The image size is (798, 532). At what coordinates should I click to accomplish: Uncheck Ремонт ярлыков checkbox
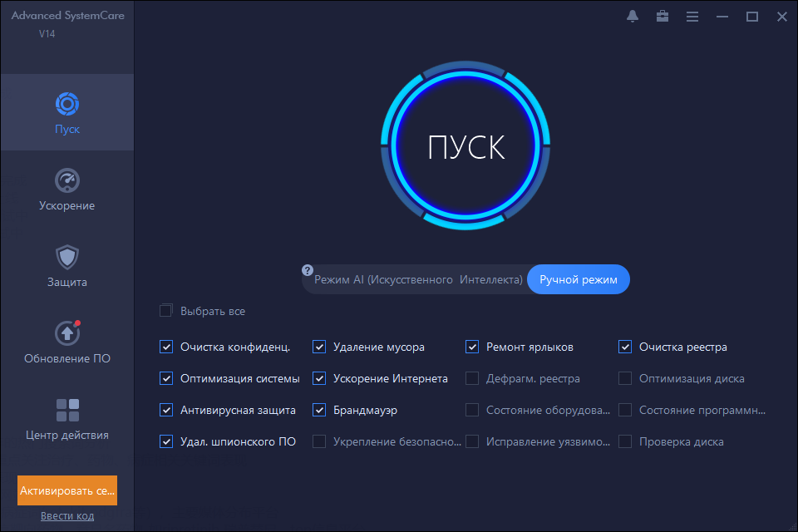coord(472,347)
